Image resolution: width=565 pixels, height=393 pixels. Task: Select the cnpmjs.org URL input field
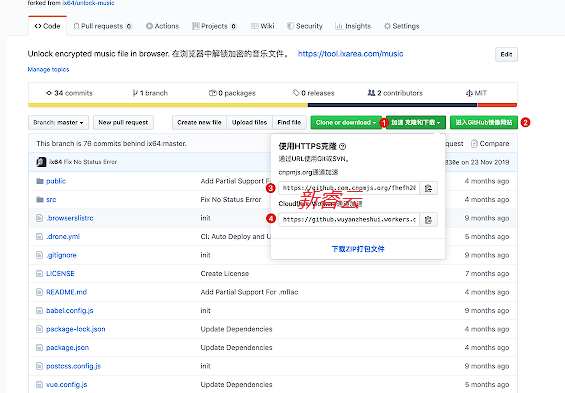pos(349,188)
